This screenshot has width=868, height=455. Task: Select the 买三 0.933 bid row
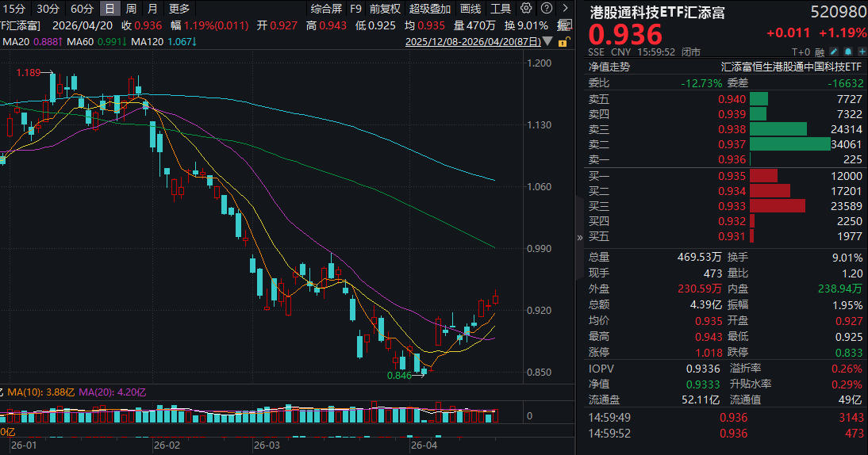[x=725, y=205]
